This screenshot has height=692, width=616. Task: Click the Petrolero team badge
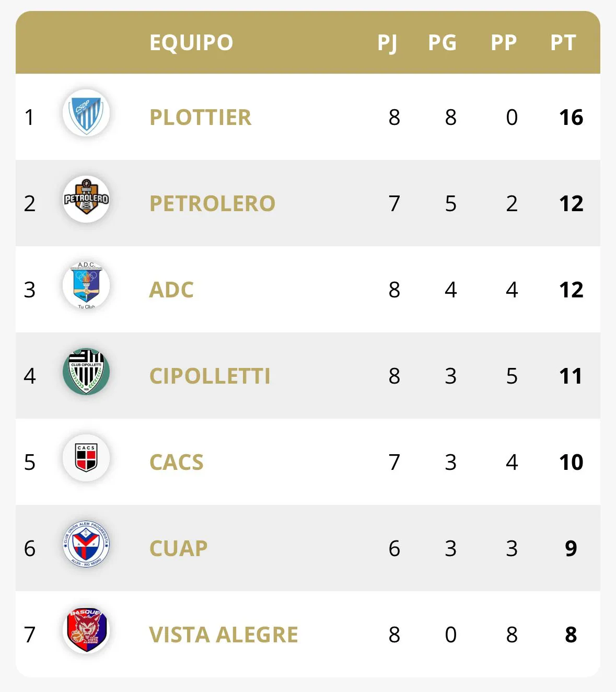coord(86,200)
